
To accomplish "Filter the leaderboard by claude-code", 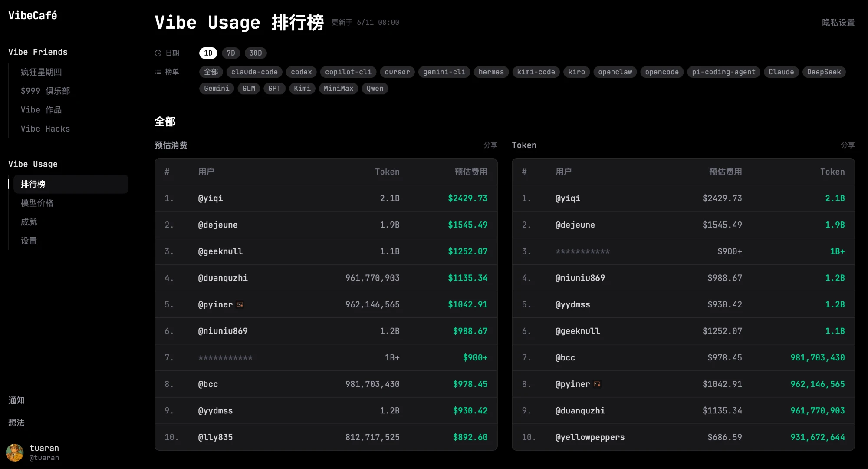I will pyautogui.click(x=254, y=72).
